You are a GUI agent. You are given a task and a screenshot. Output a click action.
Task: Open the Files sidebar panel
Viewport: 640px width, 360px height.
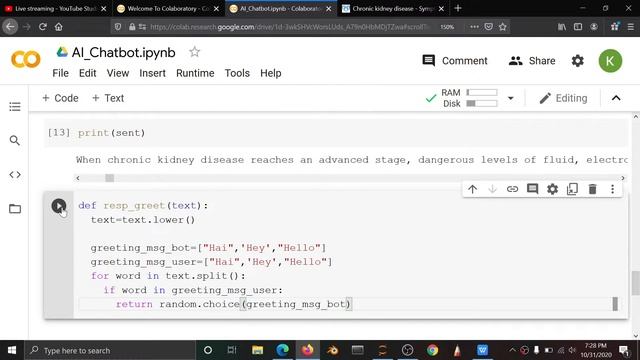pos(15,209)
